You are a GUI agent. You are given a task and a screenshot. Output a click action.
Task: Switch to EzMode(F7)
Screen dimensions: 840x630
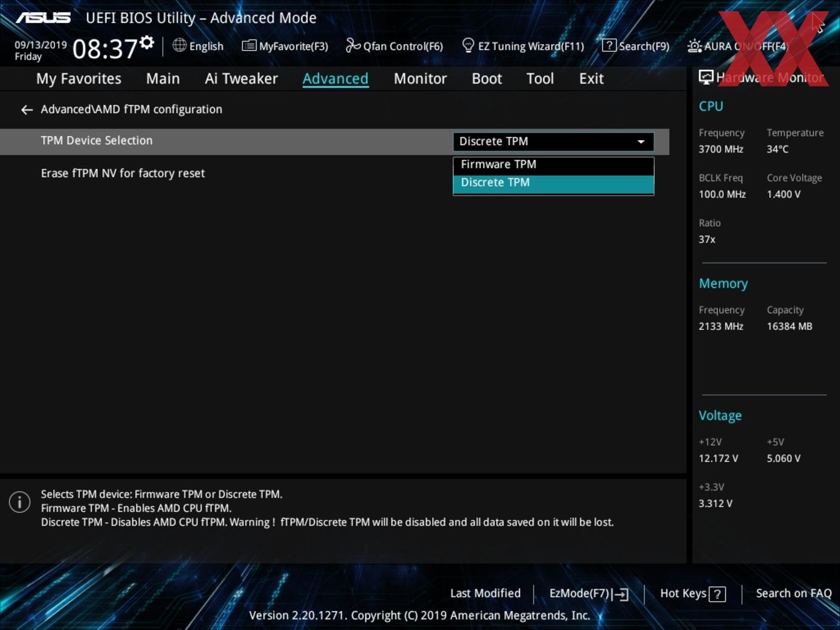[579, 593]
